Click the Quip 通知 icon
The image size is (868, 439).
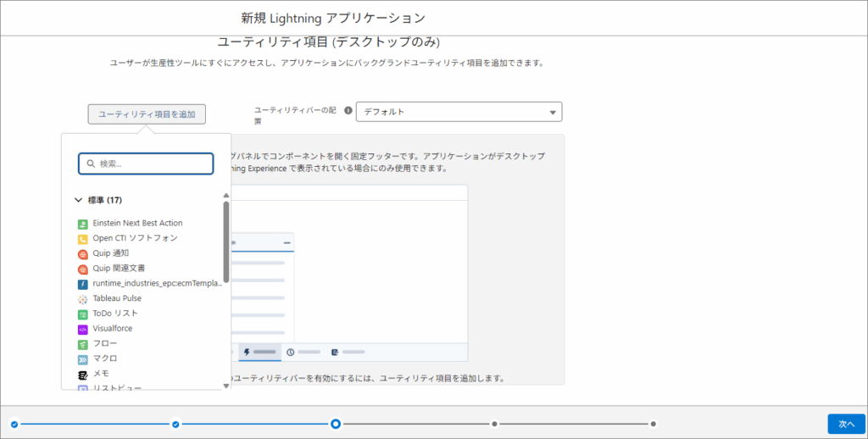(83, 253)
